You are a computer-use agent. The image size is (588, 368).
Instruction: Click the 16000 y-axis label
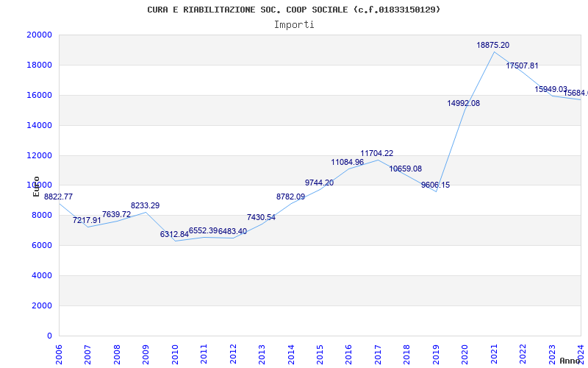point(39,96)
